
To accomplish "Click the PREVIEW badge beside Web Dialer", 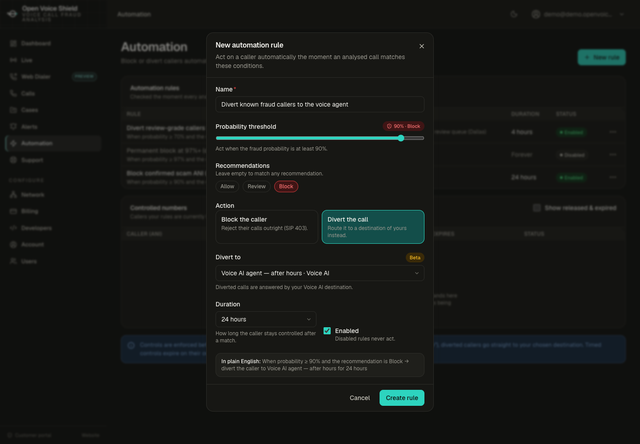I will (x=84, y=76).
